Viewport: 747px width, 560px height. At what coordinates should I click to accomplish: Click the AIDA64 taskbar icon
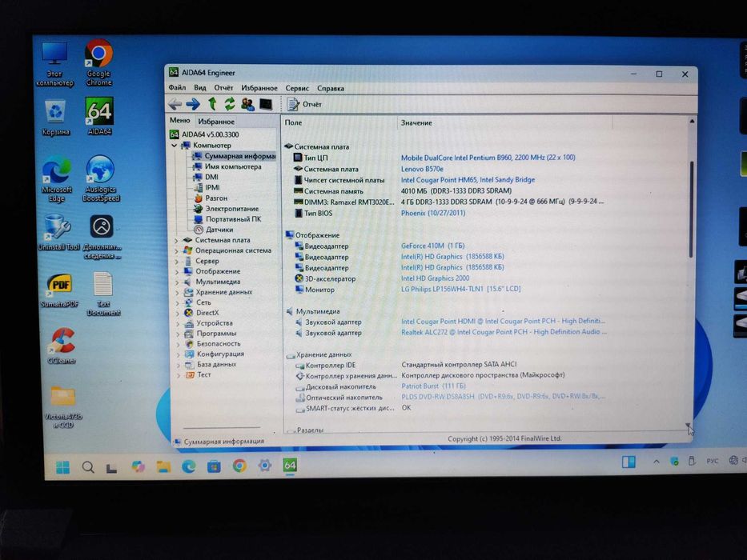pos(290,466)
